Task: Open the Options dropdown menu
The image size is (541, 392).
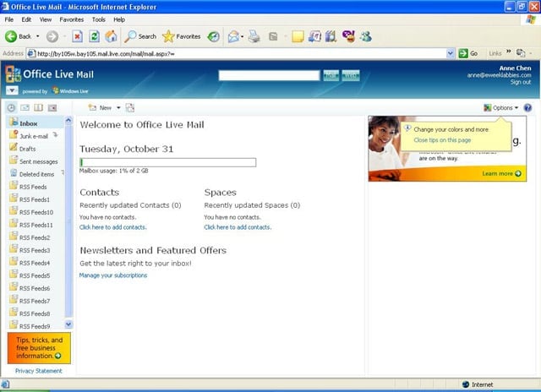Action: click(501, 108)
